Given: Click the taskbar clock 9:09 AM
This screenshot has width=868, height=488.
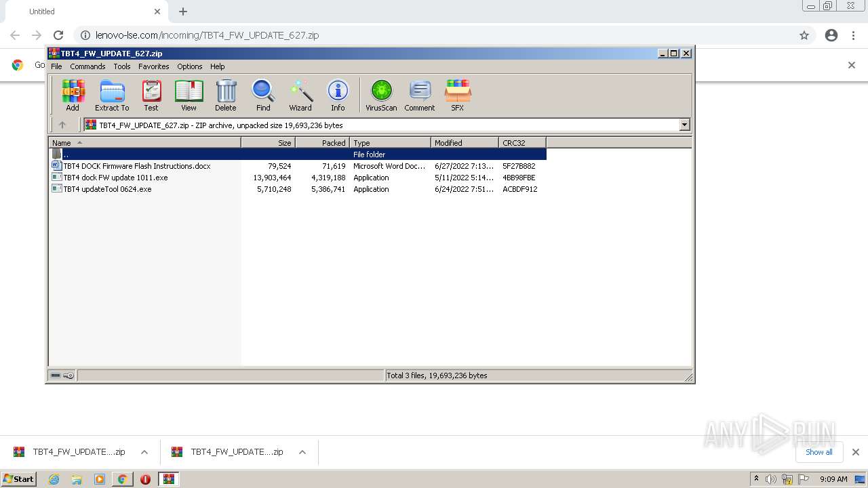Looking at the screenshot, I should [x=833, y=479].
